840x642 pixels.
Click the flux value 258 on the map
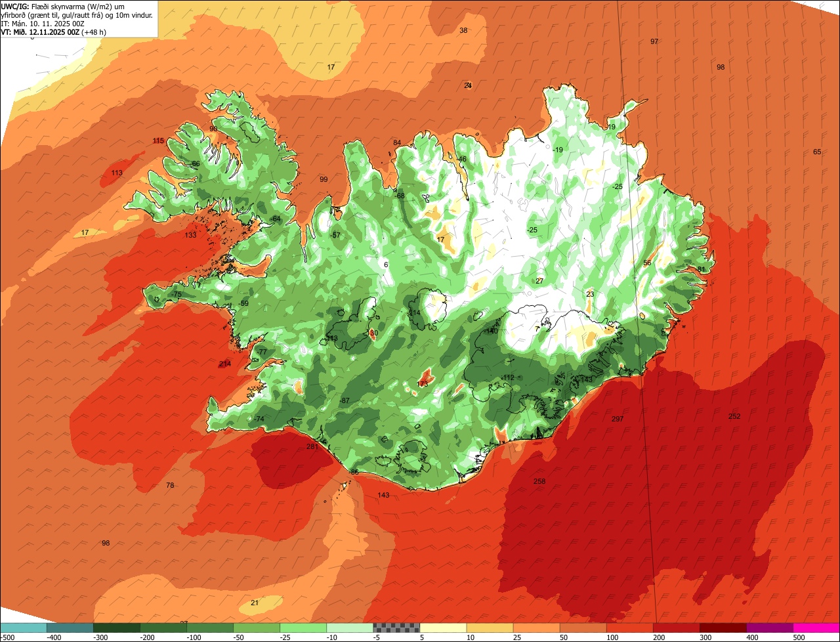click(539, 481)
